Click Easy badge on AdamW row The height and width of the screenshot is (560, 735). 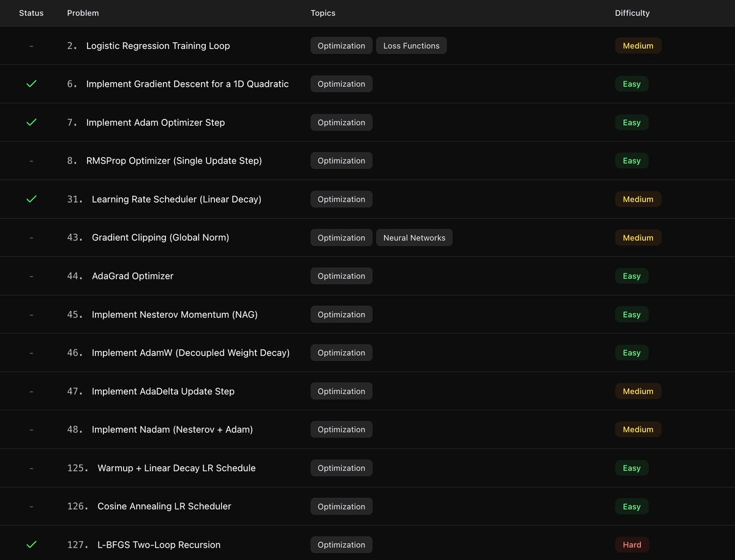tap(631, 353)
